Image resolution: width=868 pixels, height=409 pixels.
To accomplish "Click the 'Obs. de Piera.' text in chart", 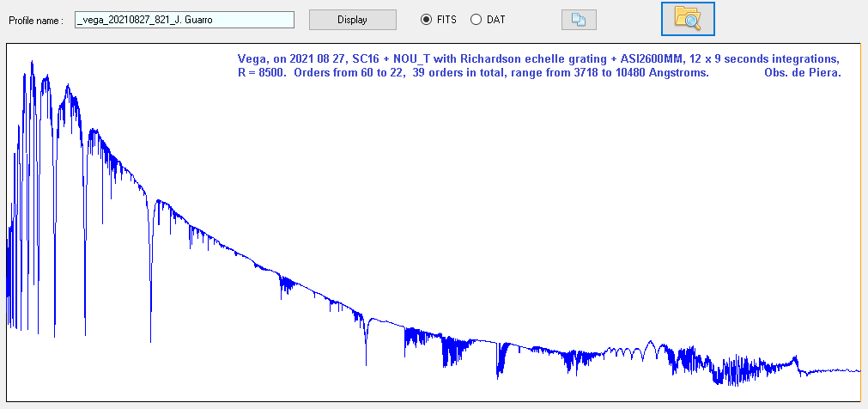I will click(x=802, y=73).
